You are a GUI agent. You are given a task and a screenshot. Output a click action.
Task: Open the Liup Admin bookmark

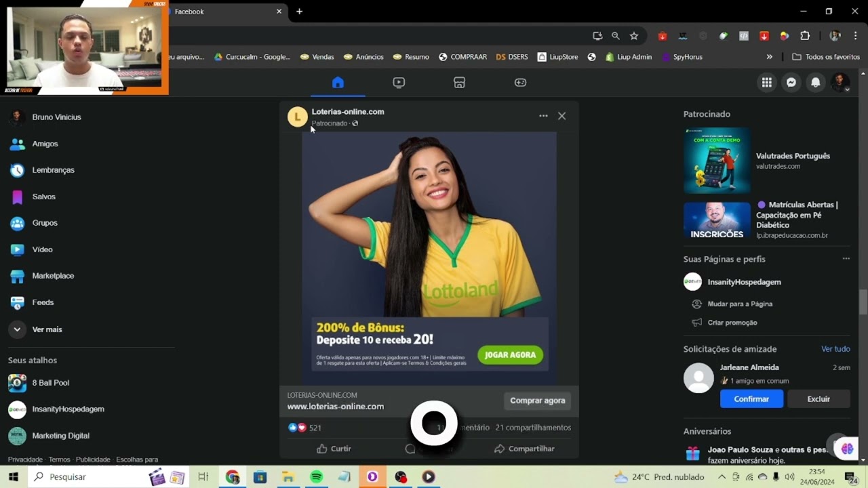629,57
